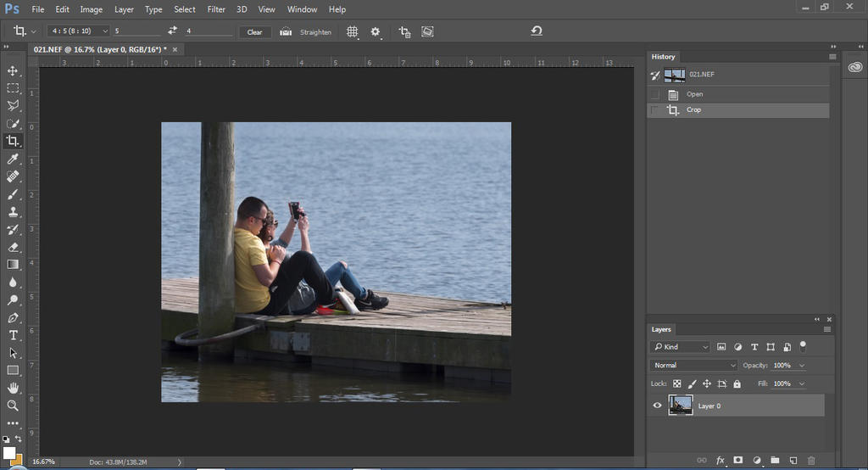Screen dimensions: 868x470
Task: Select the Move tool
Action: coord(13,70)
